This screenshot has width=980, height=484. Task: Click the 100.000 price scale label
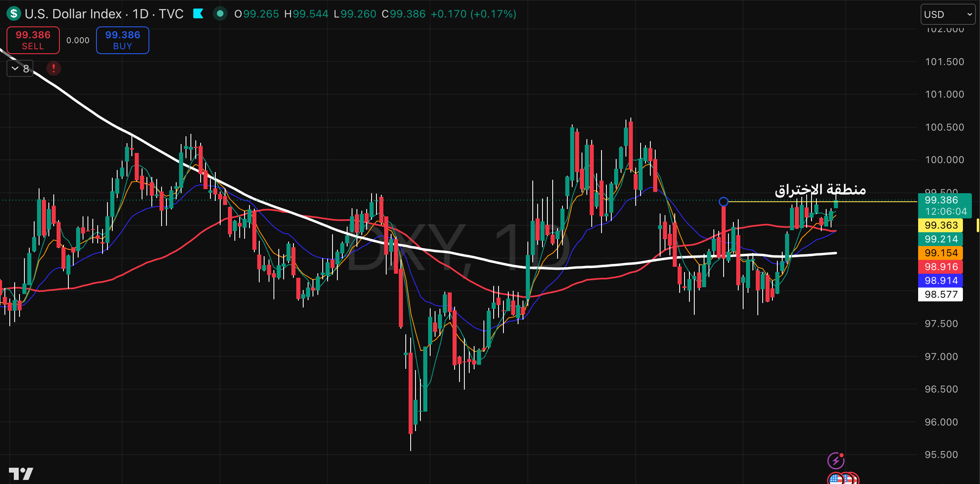point(945,160)
